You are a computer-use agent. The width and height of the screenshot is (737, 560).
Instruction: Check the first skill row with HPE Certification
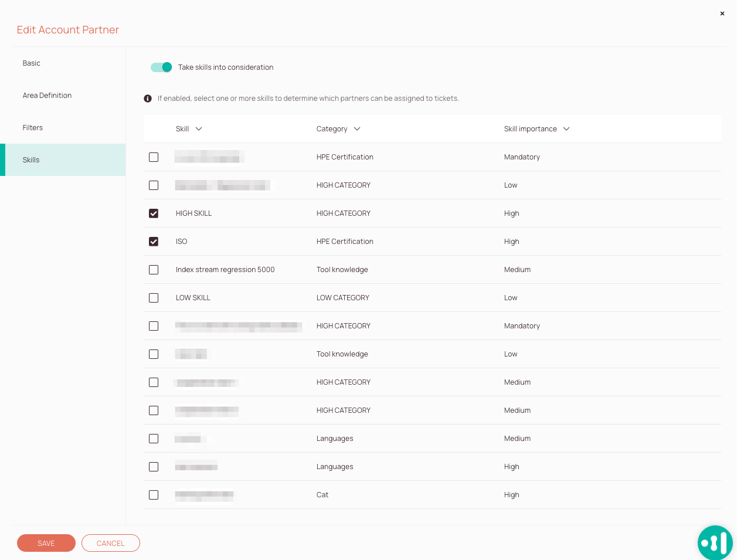click(154, 157)
